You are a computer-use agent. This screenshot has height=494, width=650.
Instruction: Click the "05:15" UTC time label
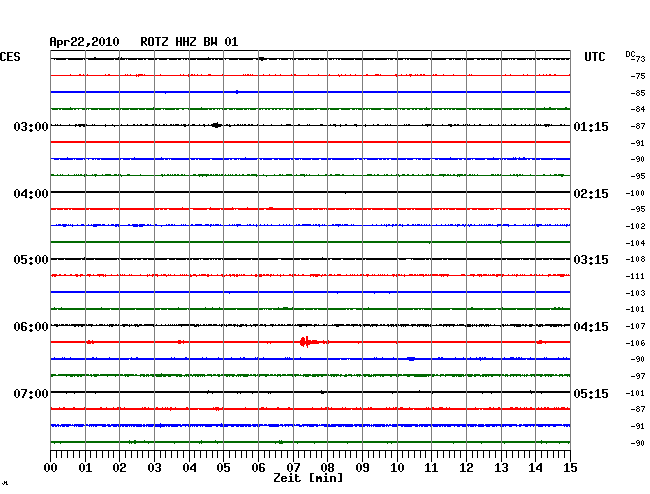(x=591, y=393)
